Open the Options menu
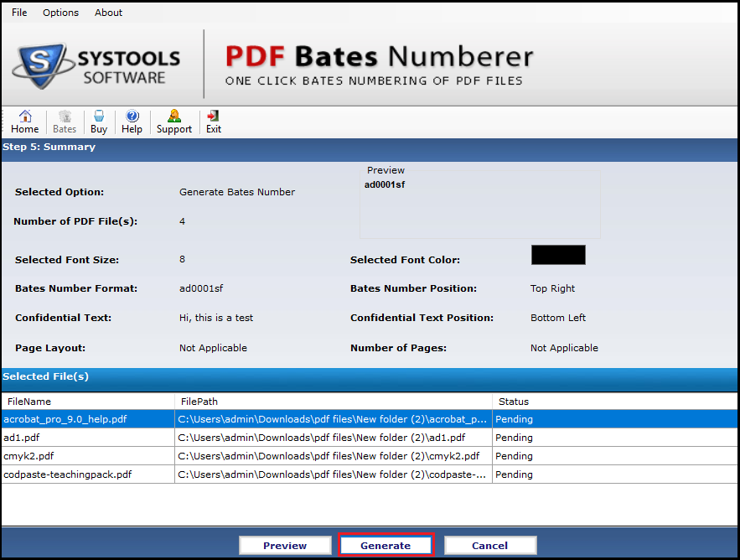Viewport: 740px width, 560px height. click(x=60, y=13)
